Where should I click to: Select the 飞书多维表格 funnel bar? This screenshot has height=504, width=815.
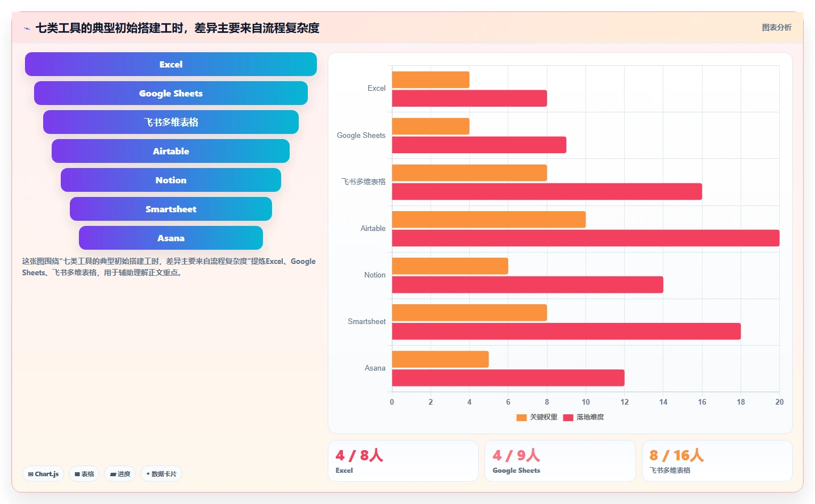171,122
